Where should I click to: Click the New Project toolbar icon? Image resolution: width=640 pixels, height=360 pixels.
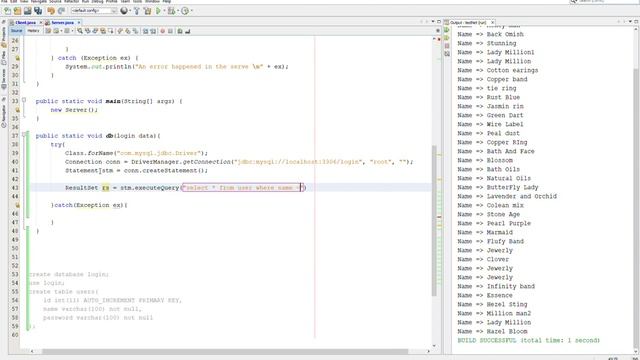17,11
